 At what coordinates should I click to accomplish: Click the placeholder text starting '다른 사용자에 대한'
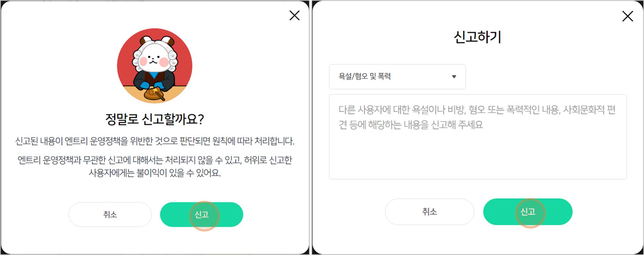pyautogui.click(x=477, y=117)
